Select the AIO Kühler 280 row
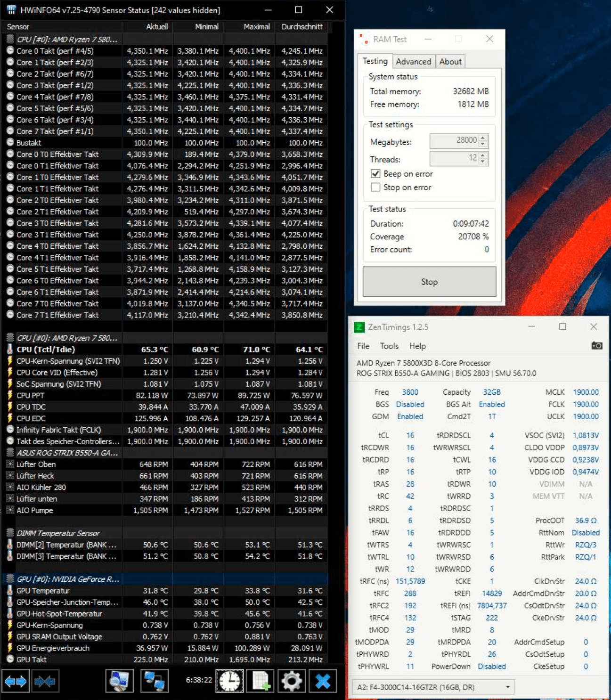The image size is (611, 700). (x=165, y=487)
